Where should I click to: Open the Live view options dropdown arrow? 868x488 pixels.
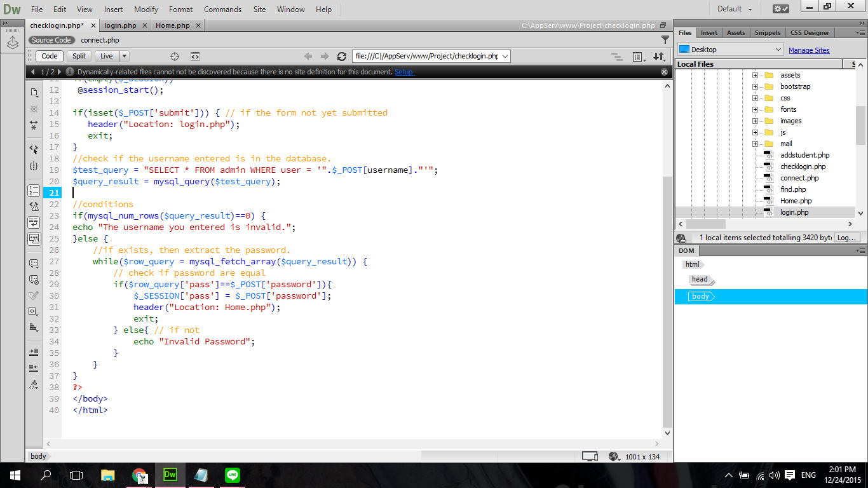[x=124, y=56]
